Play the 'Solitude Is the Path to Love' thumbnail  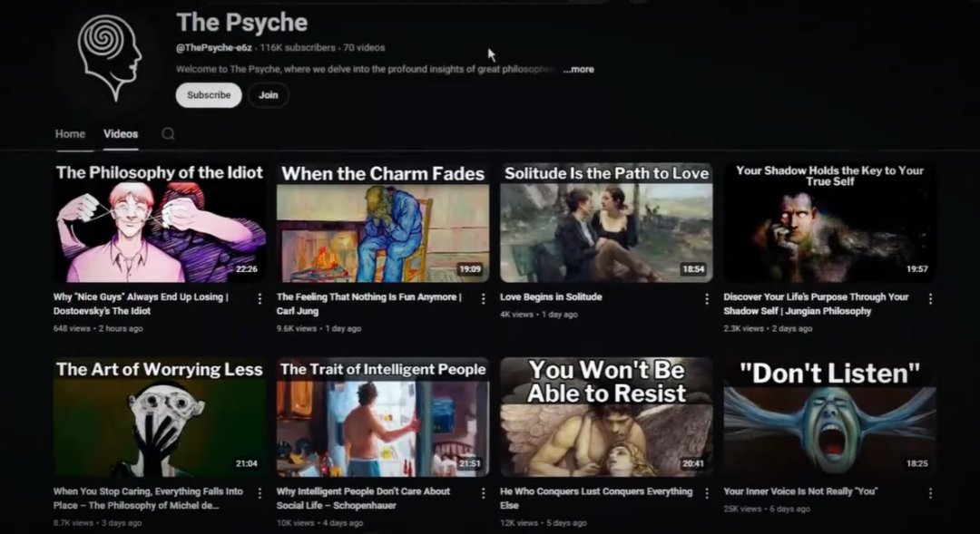click(606, 223)
